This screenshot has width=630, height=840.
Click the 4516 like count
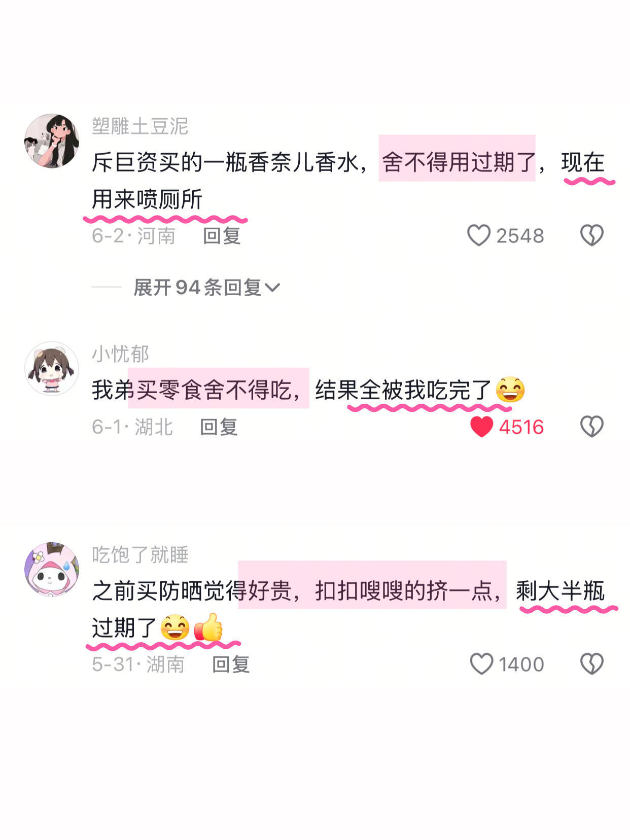pyautogui.click(x=521, y=427)
